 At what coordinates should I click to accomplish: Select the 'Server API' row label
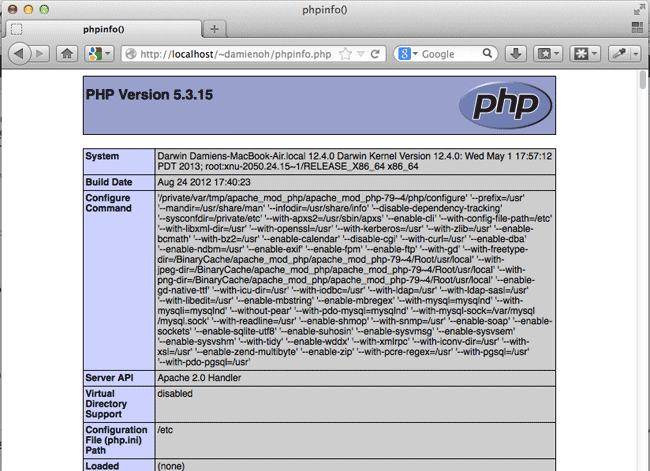click(109, 378)
